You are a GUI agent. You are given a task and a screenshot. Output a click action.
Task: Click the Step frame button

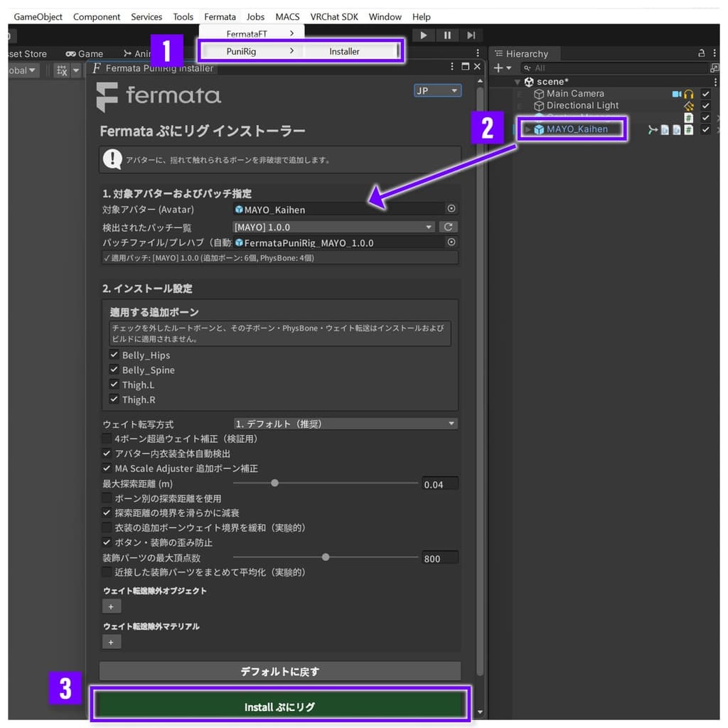471,36
